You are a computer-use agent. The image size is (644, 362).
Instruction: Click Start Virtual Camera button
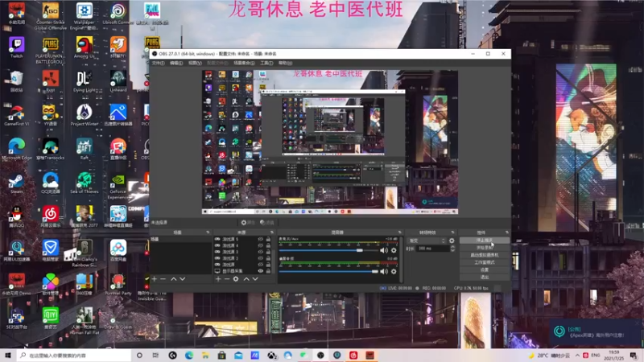pos(485,255)
